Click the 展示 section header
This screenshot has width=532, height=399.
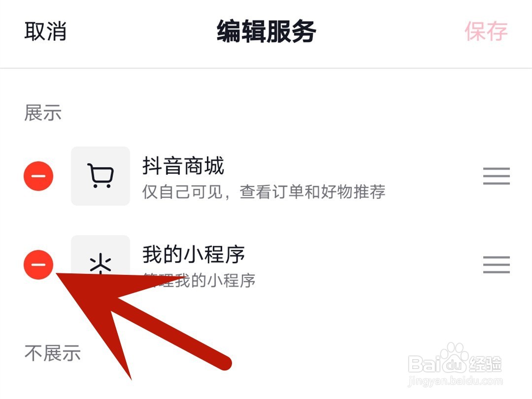pyautogui.click(x=43, y=113)
